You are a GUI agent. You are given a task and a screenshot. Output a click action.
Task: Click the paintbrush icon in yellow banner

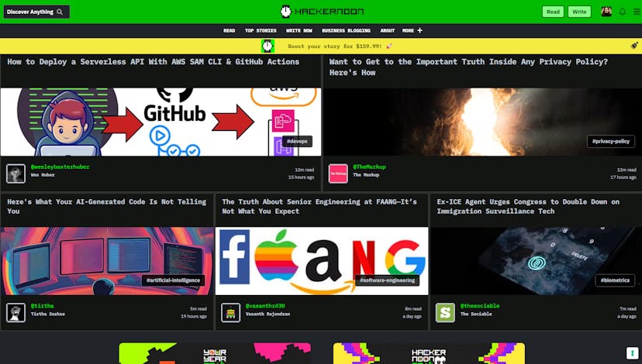pos(634,46)
